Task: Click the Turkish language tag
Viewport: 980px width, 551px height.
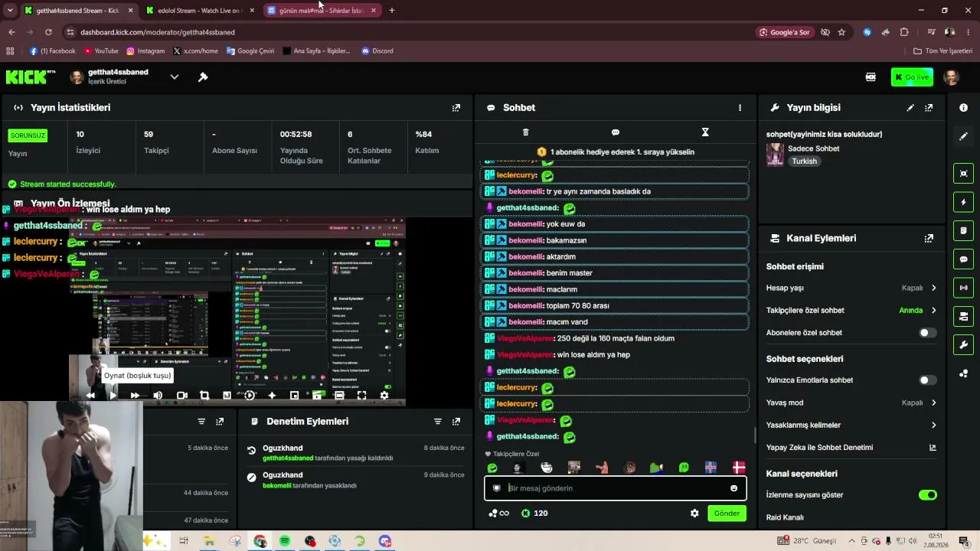Action: tap(805, 161)
